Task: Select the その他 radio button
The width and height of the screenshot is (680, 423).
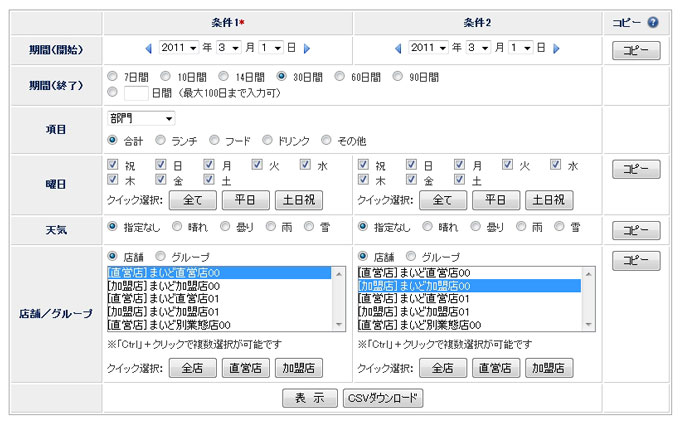Action: pyautogui.click(x=326, y=140)
